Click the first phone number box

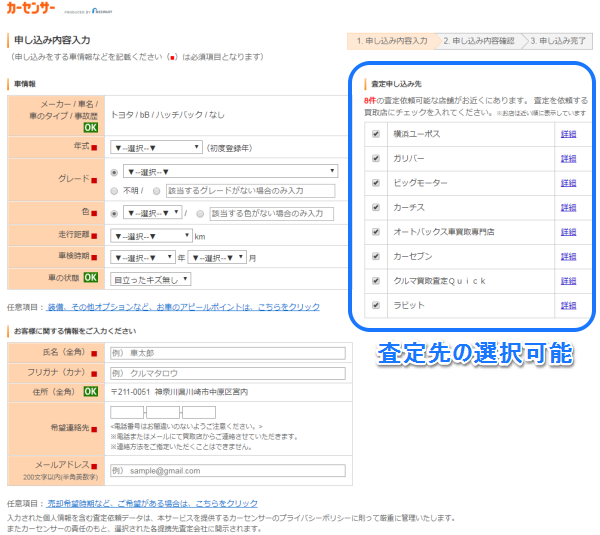(127, 413)
